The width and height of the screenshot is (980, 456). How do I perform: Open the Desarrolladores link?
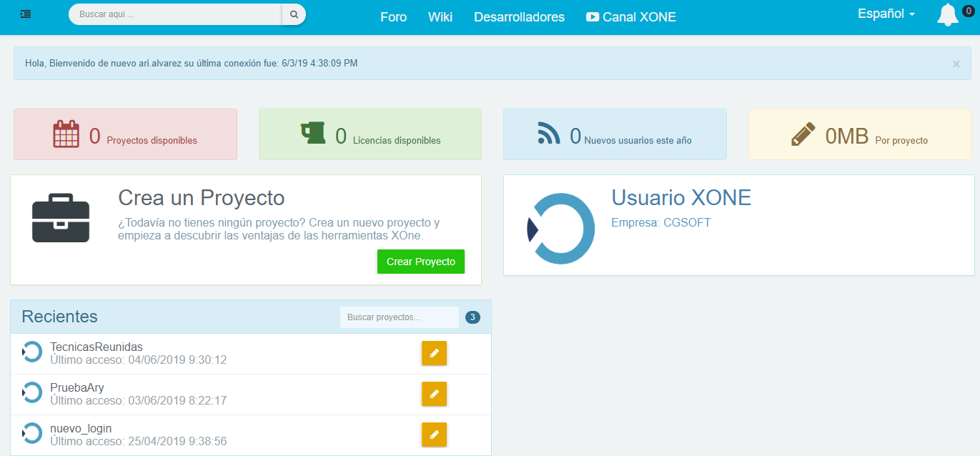pos(519,17)
